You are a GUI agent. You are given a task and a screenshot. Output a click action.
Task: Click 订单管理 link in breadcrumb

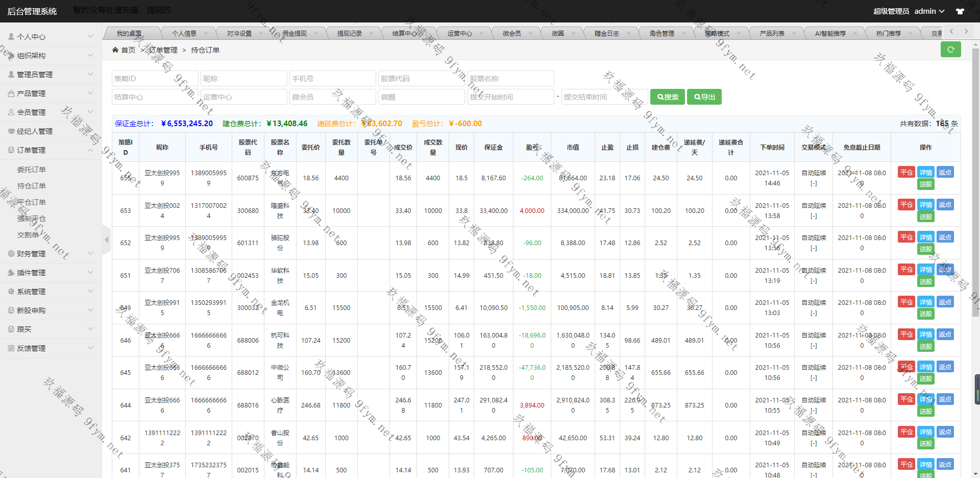(x=163, y=50)
